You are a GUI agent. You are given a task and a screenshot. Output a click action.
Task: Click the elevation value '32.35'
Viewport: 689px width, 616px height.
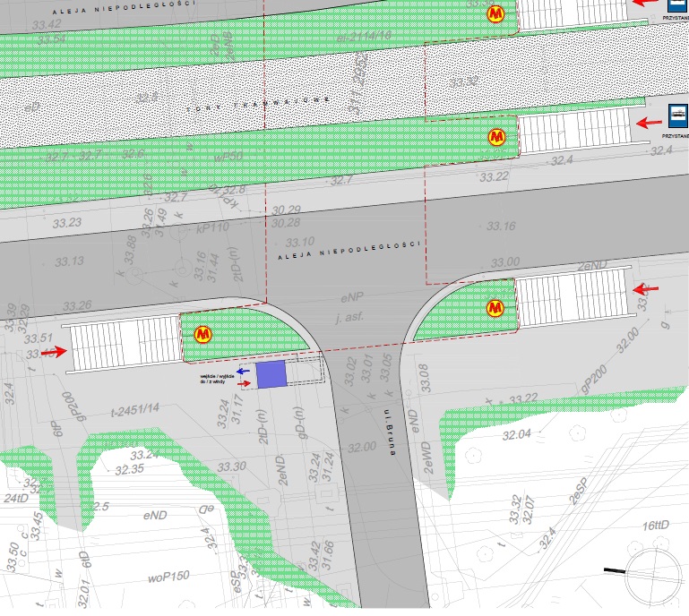pos(130,469)
